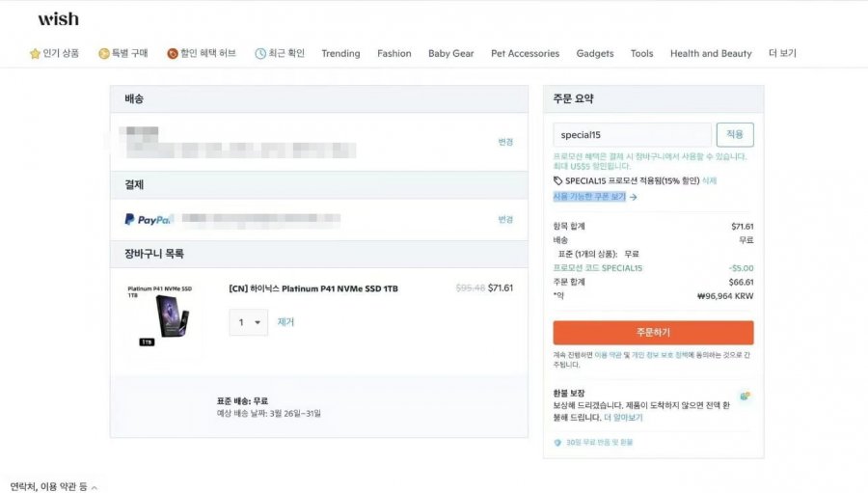Open the Gadgets tab

[x=594, y=53]
